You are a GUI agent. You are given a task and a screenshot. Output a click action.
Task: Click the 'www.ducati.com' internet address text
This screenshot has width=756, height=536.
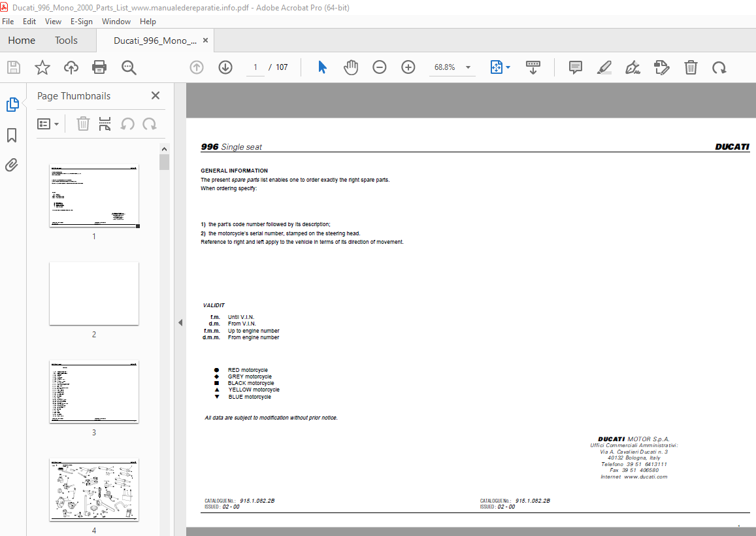[x=646, y=477]
